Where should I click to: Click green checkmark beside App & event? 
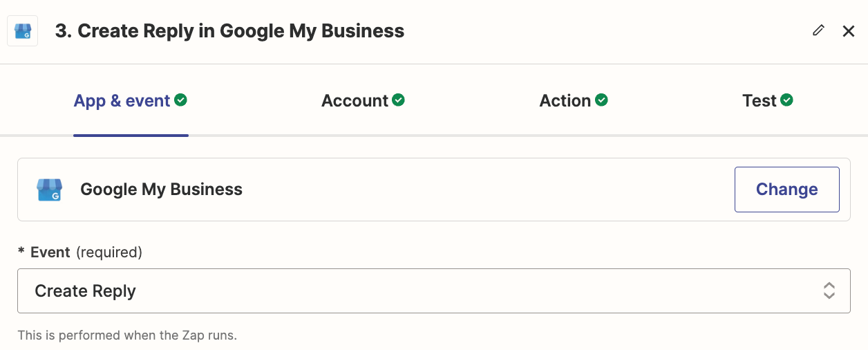[x=181, y=100]
